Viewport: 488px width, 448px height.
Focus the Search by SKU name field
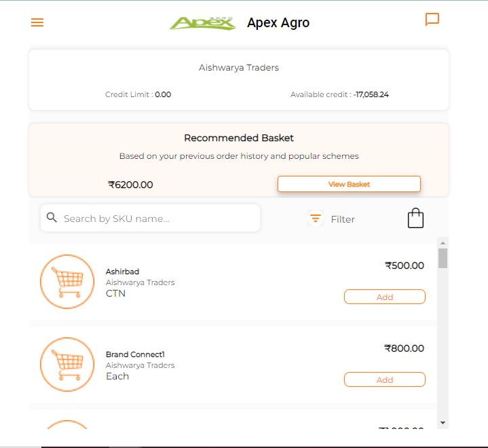(x=156, y=219)
